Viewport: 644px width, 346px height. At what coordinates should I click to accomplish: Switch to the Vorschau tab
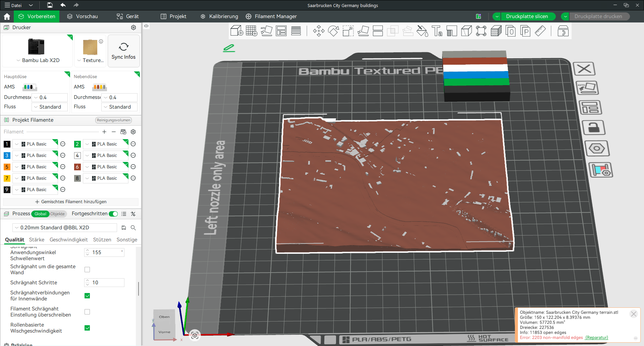click(x=83, y=16)
